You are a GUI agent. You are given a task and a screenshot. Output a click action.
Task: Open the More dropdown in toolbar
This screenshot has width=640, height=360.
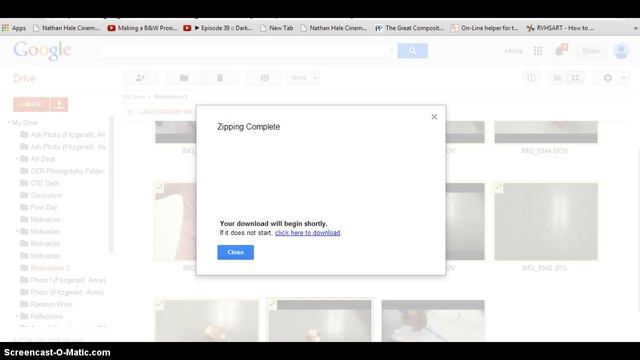pyautogui.click(x=303, y=78)
